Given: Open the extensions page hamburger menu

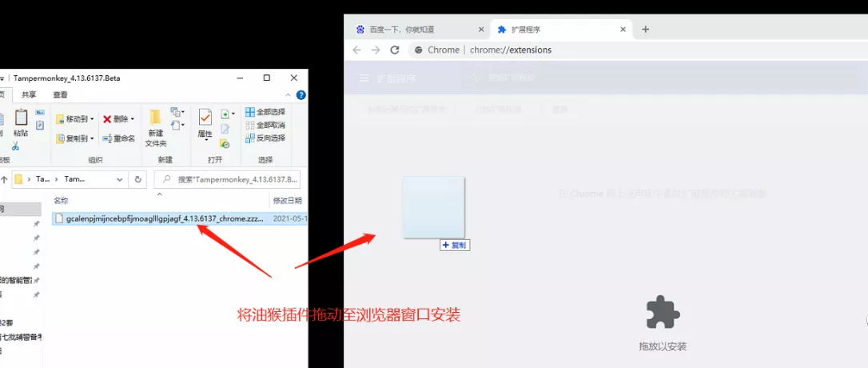Looking at the screenshot, I should [364, 78].
